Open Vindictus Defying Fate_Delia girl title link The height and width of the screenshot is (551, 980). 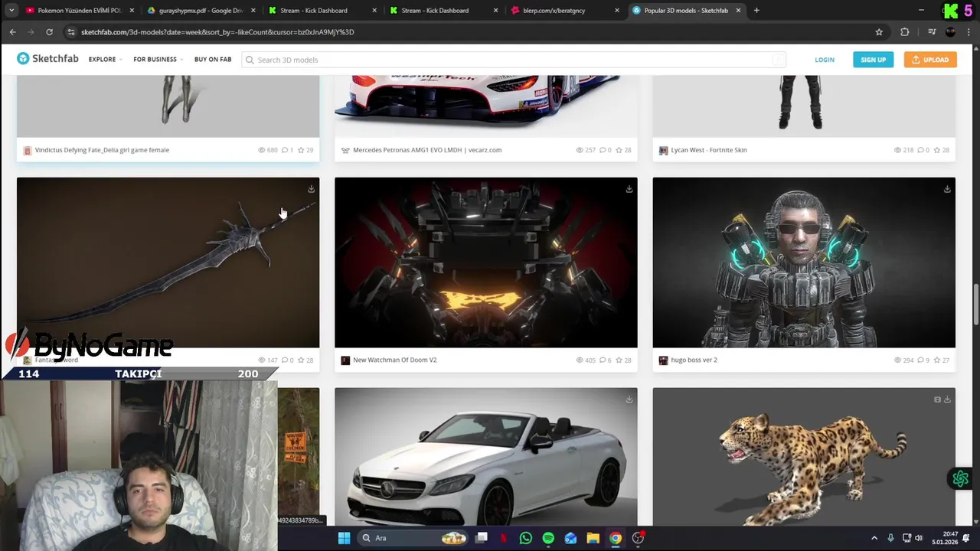[102, 150]
